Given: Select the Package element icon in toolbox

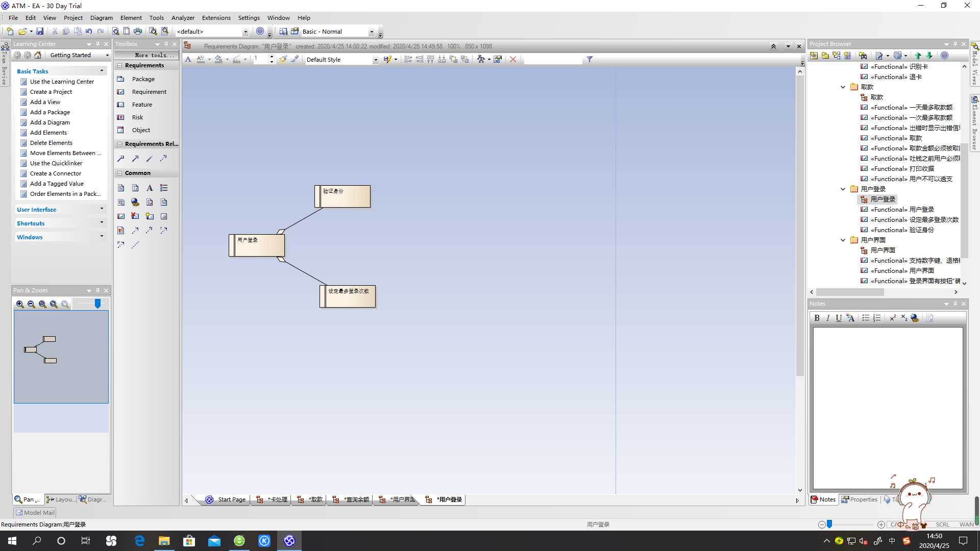Looking at the screenshot, I should pos(121,79).
